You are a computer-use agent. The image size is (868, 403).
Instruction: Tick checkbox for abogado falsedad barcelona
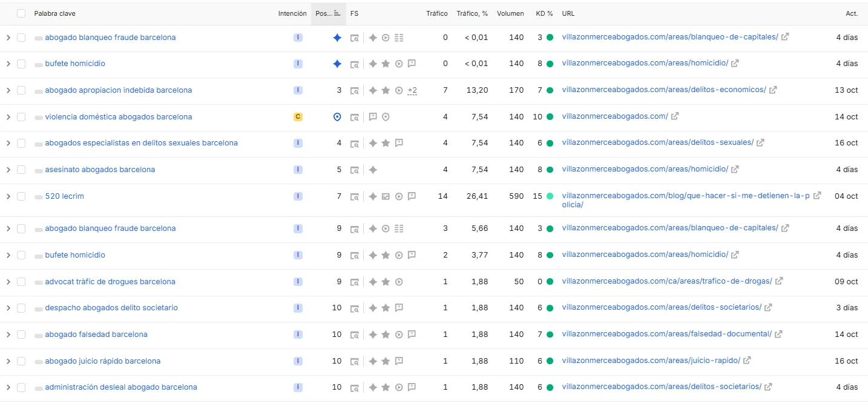point(21,335)
